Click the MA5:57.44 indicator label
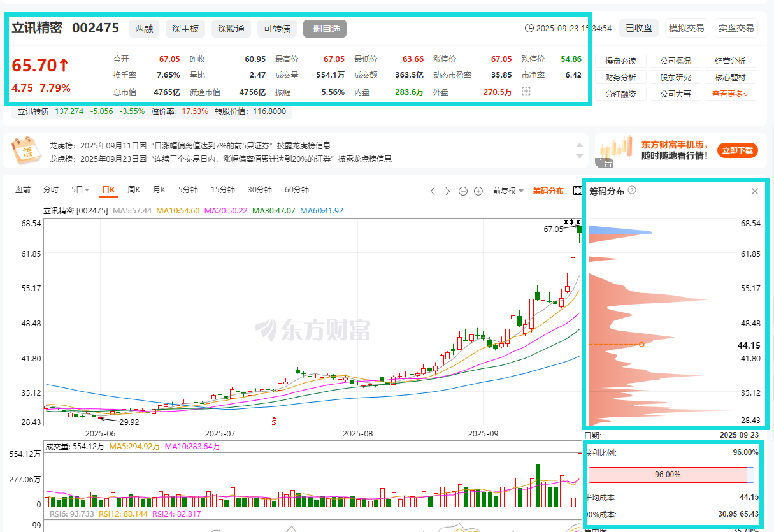The height and width of the screenshot is (532, 774). [132, 211]
